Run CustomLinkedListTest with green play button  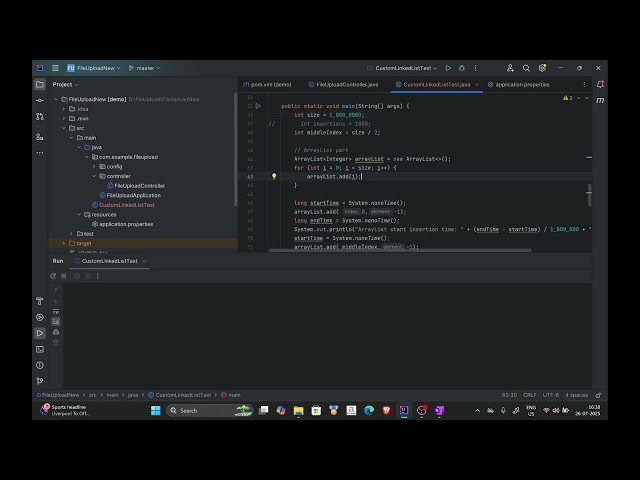pos(448,68)
